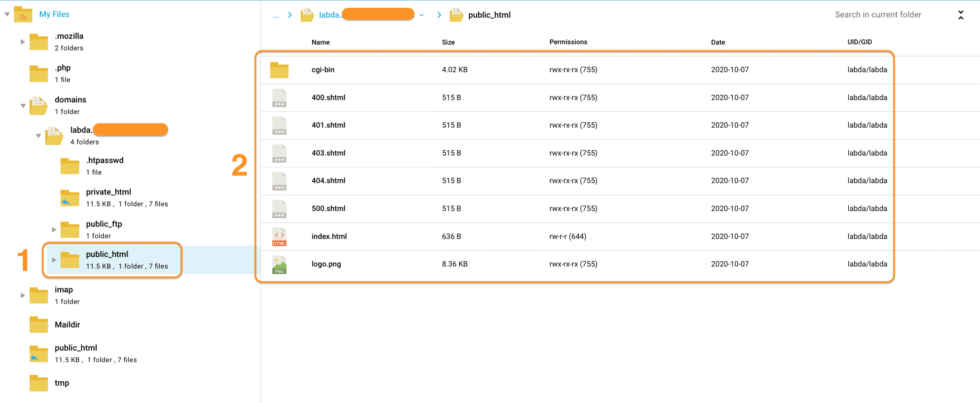Click the 400.shtml file icon
The width and height of the screenshot is (980, 403).
point(279,98)
